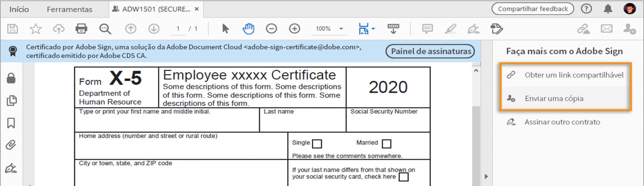
Task: Check the Married checkbox
Action: pos(386,144)
